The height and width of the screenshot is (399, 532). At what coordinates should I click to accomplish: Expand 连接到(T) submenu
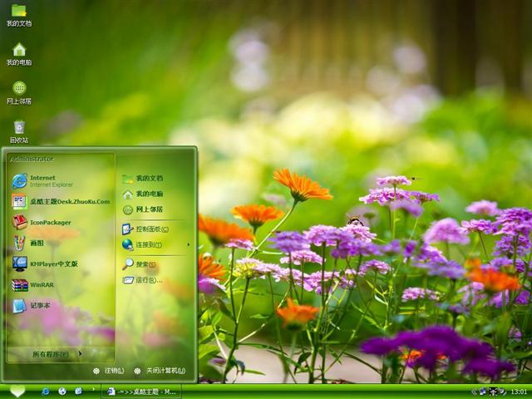tap(155, 244)
